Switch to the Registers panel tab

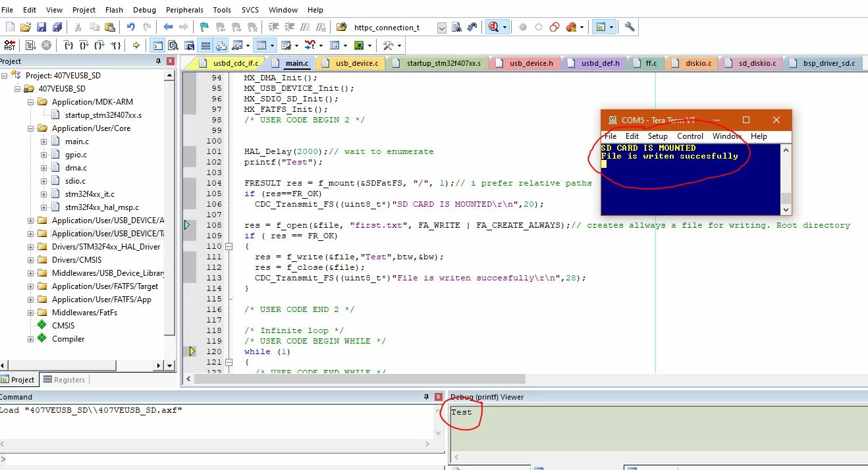[65, 380]
